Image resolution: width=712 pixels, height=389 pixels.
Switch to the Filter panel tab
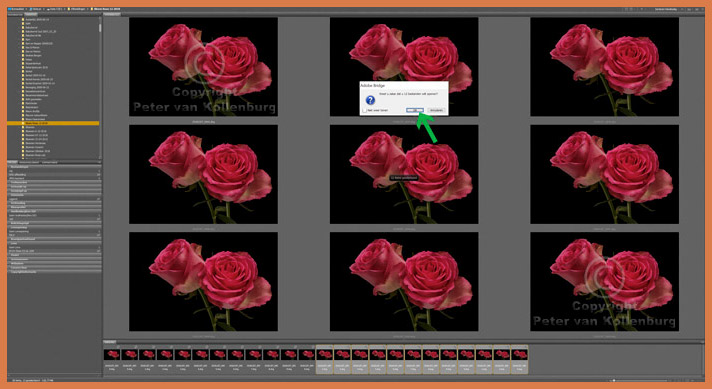click(x=12, y=162)
